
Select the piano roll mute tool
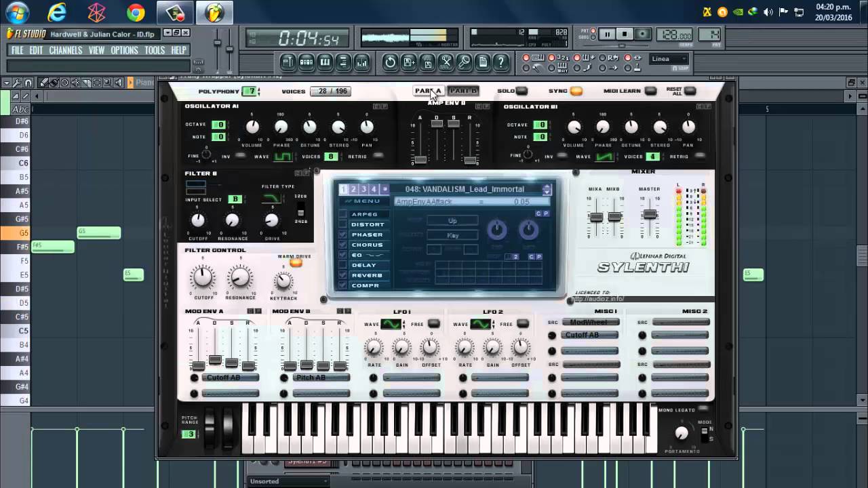[x=76, y=83]
